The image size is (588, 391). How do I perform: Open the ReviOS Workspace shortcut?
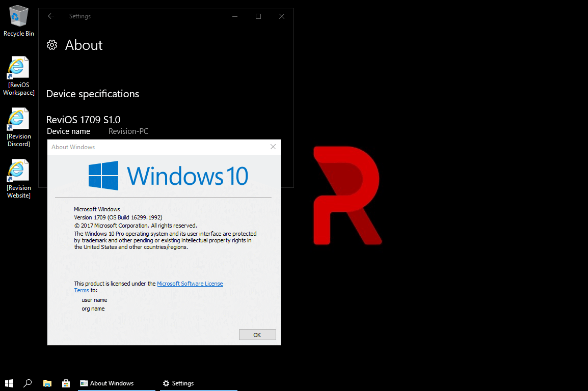(x=18, y=76)
